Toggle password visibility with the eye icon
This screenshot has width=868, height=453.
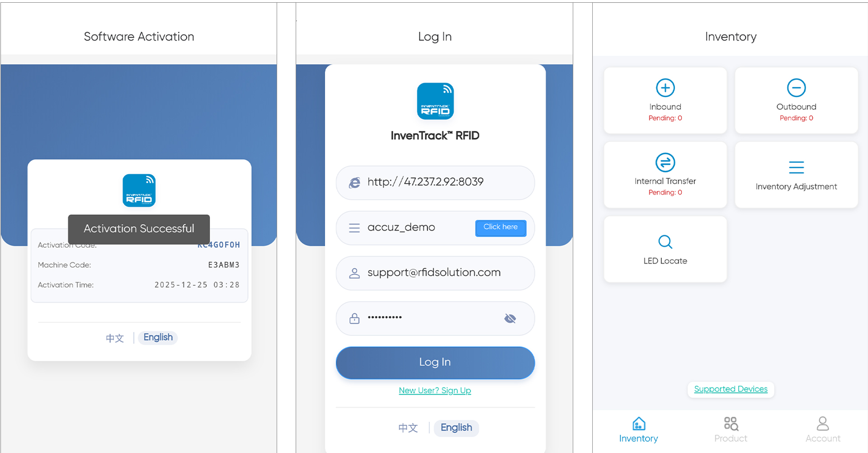click(x=510, y=319)
